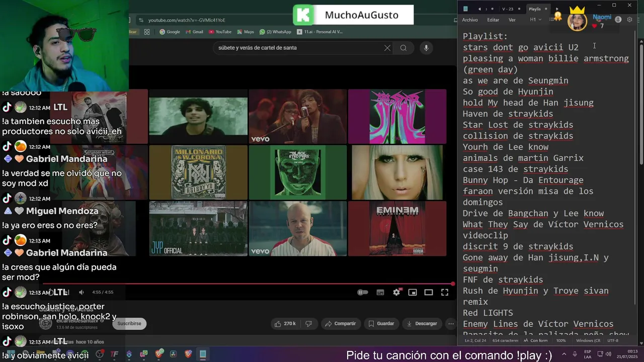Open the WhatsApp bookmark
The height and width of the screenshot is (362, 644).
275,32
